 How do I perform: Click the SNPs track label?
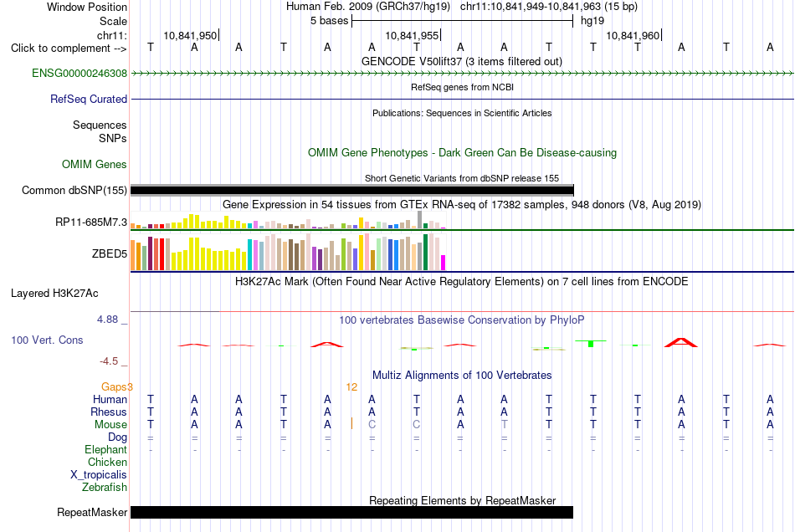coord(113,138)
